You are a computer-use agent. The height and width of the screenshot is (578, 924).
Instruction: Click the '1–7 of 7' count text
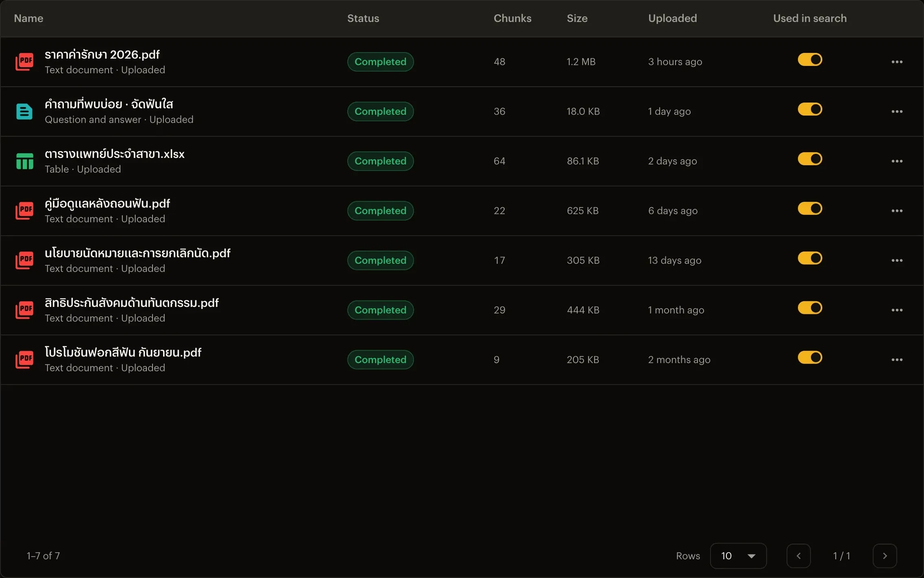click(43, 556)
